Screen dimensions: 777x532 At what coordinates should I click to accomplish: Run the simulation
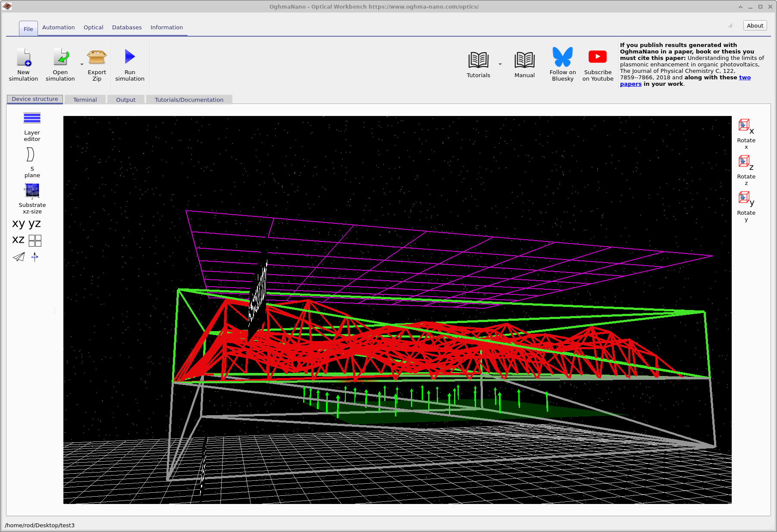pos(129,64)
